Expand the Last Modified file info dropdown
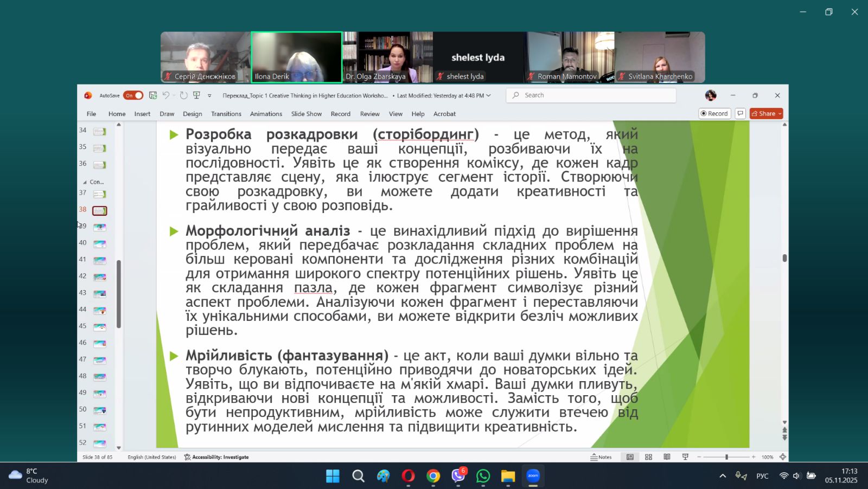The height and width of the screenshot is (489, 868). [x=488, y=95]
